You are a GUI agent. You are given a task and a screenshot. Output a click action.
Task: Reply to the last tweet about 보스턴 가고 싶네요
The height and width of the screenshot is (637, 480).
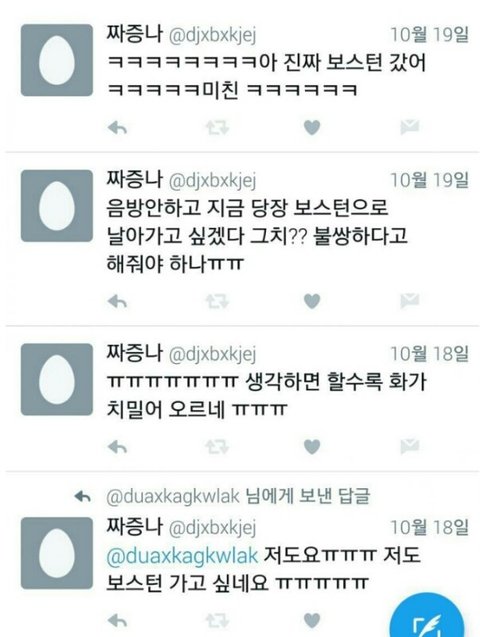tap(117, 621)
